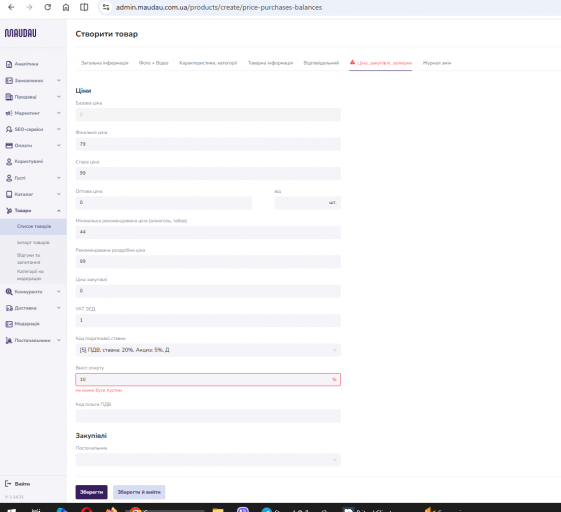Click the Зберегти й вийти button
Screen dimensions: 561x512
pyautogui.click(x=139, y=492)
